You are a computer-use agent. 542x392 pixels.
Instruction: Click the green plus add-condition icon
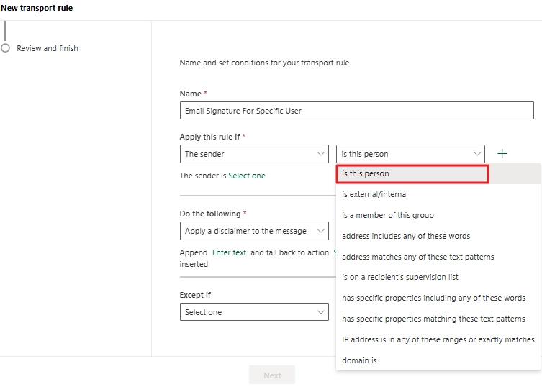[502, 154]
